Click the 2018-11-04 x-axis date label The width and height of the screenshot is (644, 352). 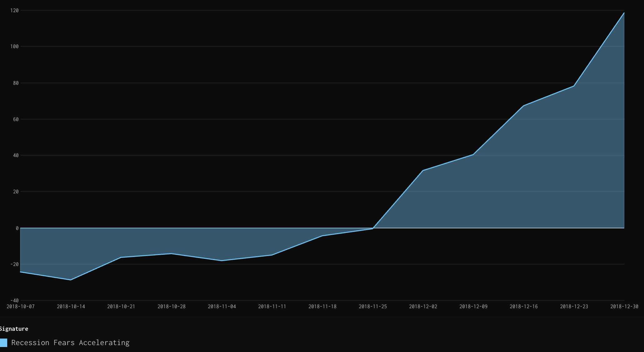coord(222,306)
